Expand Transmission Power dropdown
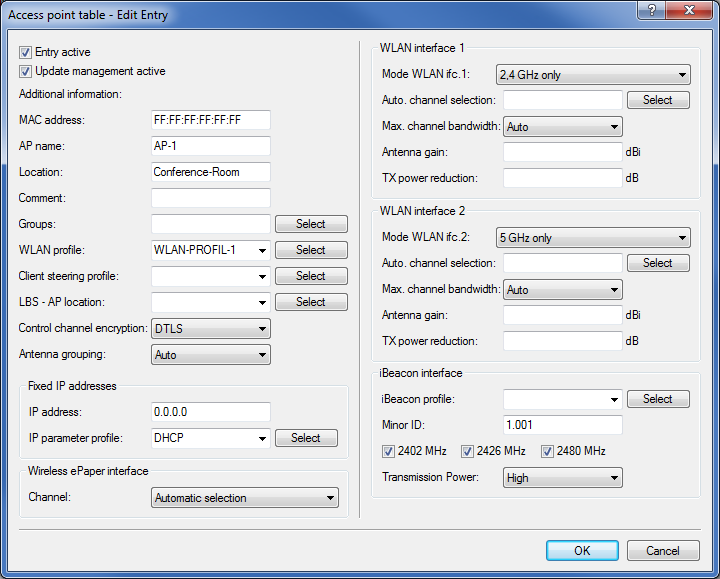 (x=613, y=478)
